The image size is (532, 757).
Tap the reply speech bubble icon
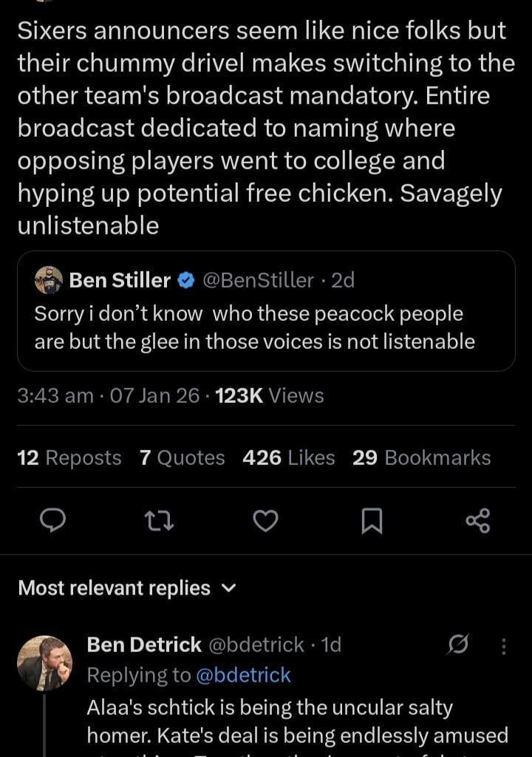(x=52, y=521)
